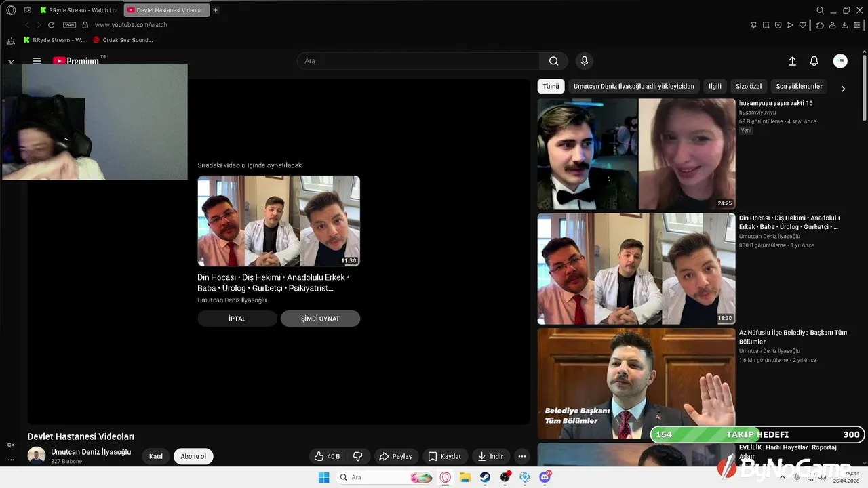Open the YouTube create upload icon
The image size is (868, 488).
(x=792, y=61)
